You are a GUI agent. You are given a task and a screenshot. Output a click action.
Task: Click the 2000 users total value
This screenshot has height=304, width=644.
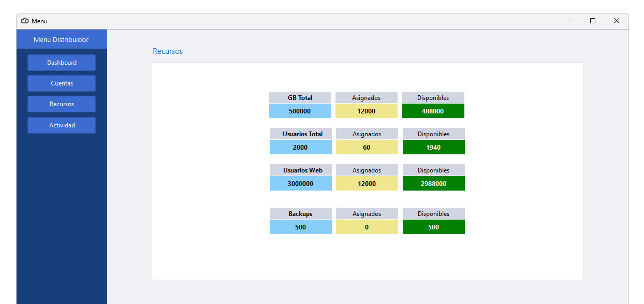[301, 147]
